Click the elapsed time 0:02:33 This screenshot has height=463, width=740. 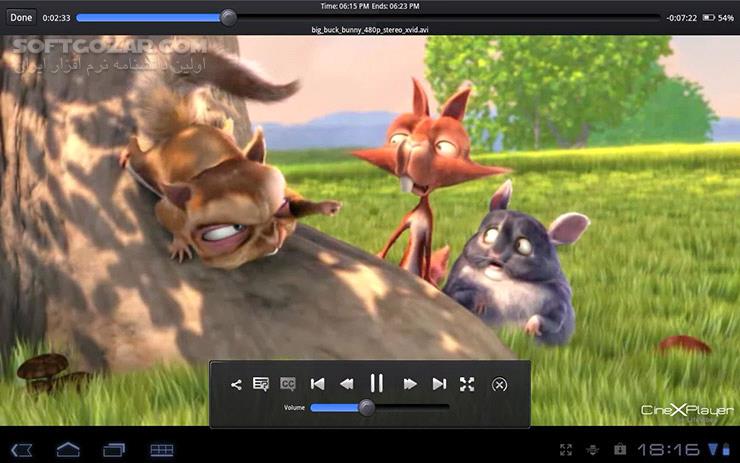tap(56, 18)
